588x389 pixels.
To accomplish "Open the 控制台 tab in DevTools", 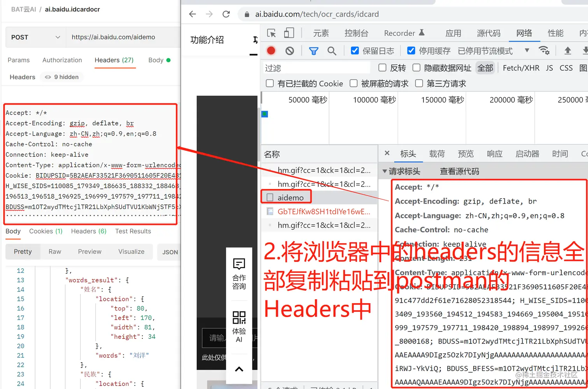I will pyautogui.click(x=356, y=33).
